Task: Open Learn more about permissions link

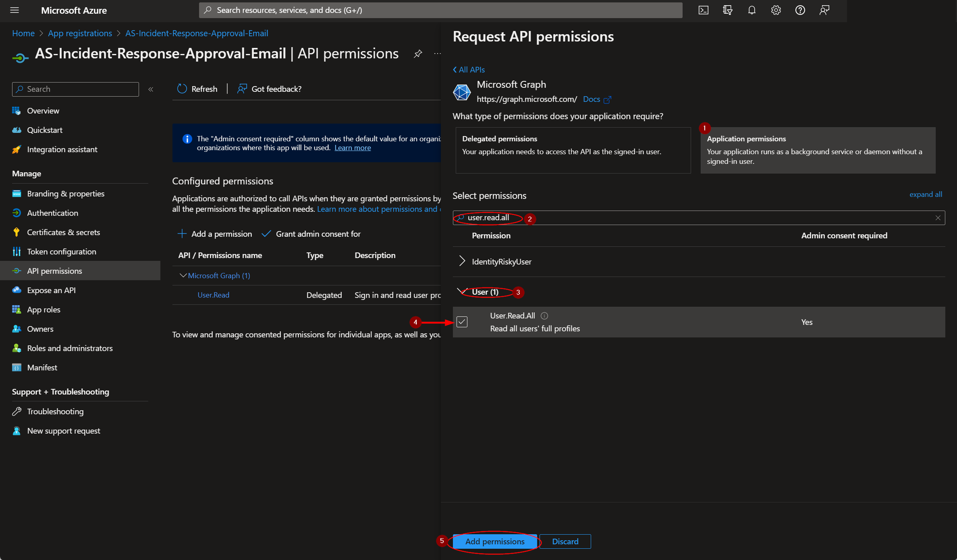Action: pos(379,209)
